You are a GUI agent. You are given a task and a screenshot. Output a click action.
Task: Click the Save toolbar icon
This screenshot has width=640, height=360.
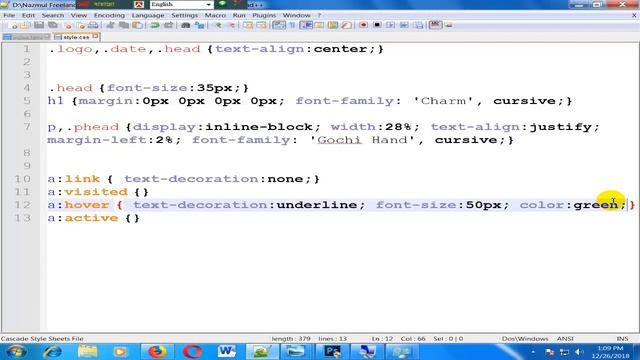click(x=39, y=25)
